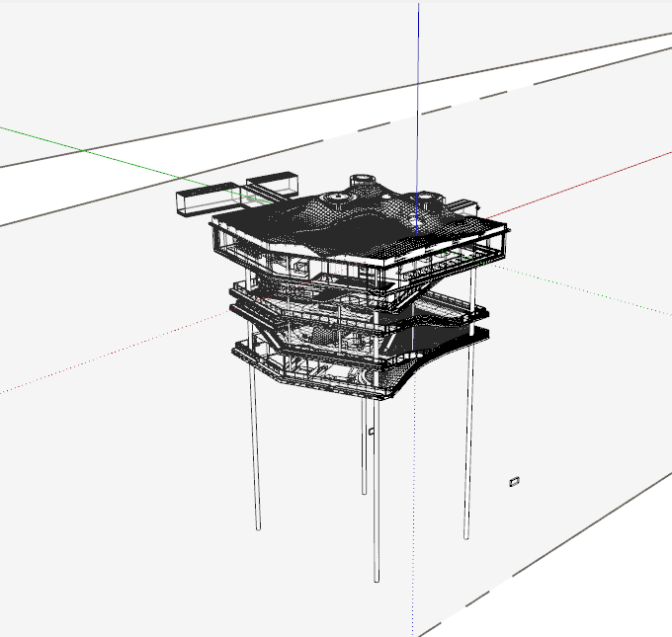Click the short rear support column
Image resolution: width=672 pixels, height=637 pixels.
[x=364, y=444]
